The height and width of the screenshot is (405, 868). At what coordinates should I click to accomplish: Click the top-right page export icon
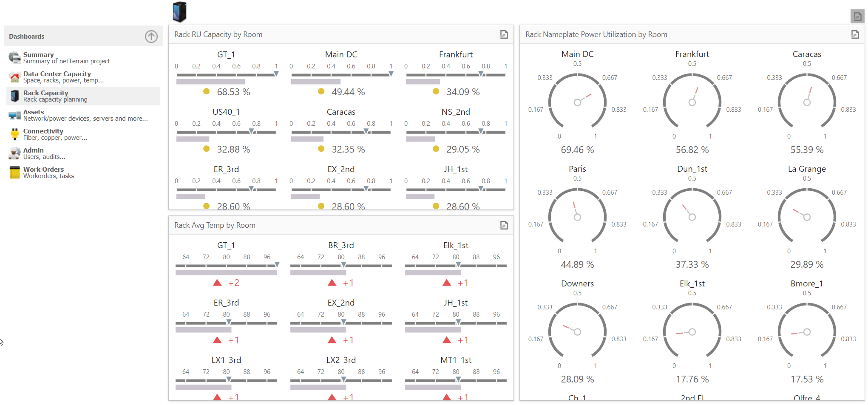[x=857, y=17]
